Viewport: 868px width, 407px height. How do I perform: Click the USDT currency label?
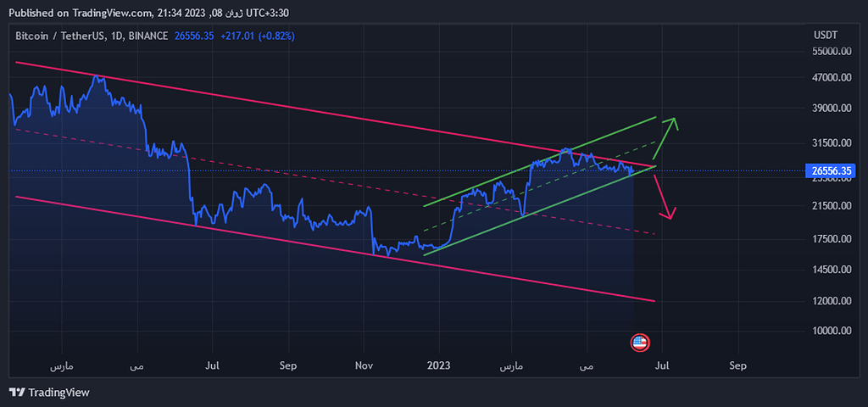(x=825, y=36)
